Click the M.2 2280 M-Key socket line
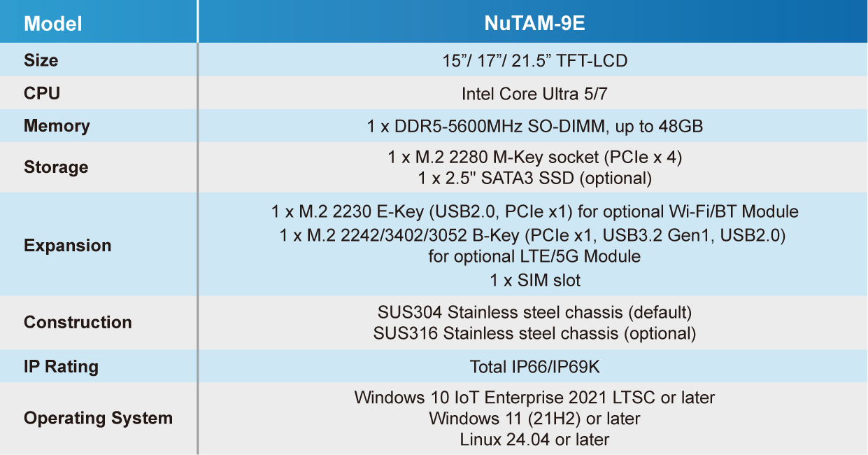The image size is (868, 455). (x=534, y=157)
